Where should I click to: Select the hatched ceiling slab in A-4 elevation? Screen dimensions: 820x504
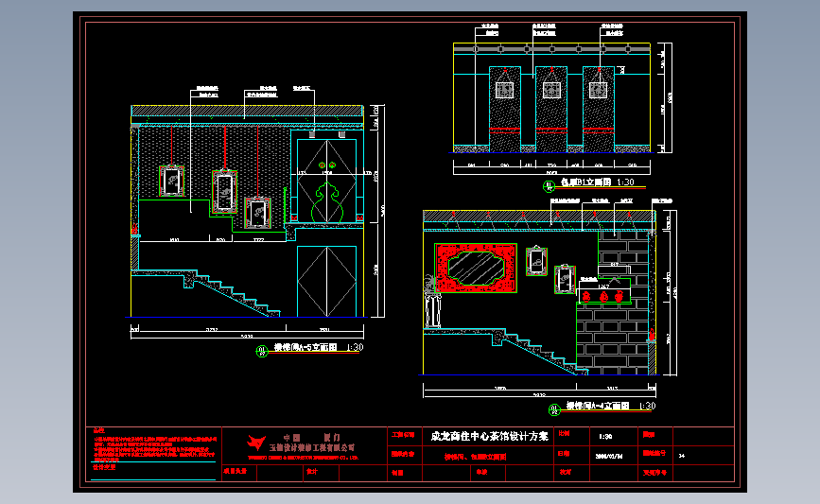coord(539,216)
